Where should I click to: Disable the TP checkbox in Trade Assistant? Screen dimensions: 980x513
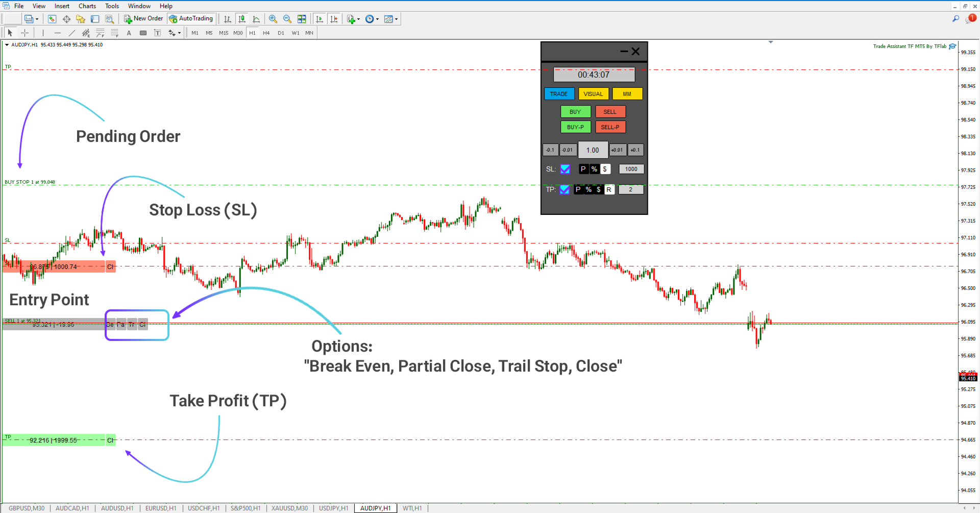point(565,189)
